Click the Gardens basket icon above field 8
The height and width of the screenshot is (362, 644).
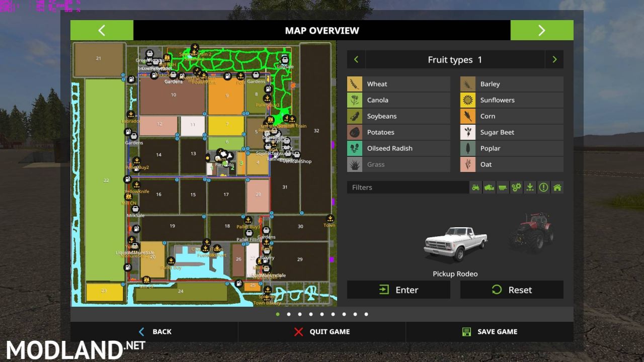tap(256, 75)
